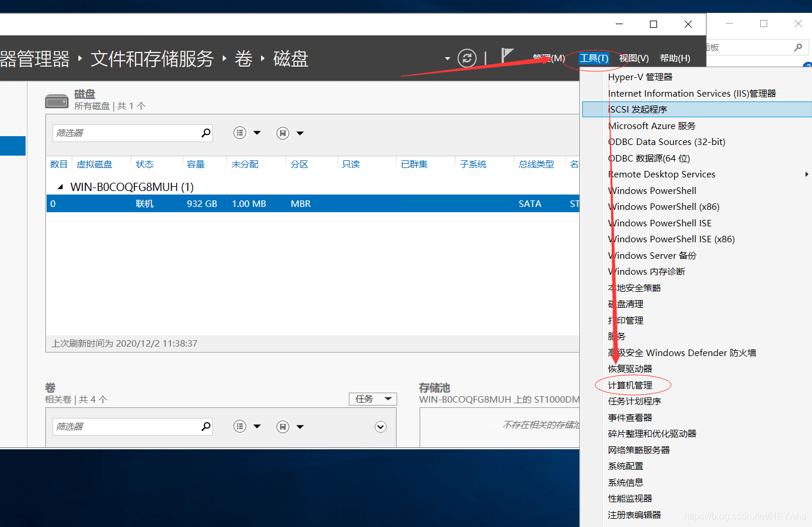Click the search magnifier in the disk filter box

[x=206, y=133]
